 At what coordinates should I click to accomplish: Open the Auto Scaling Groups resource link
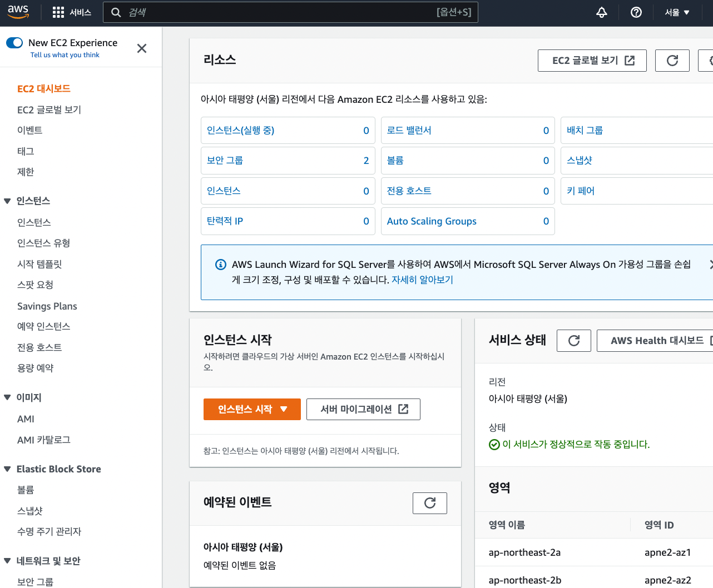(432, 221)
